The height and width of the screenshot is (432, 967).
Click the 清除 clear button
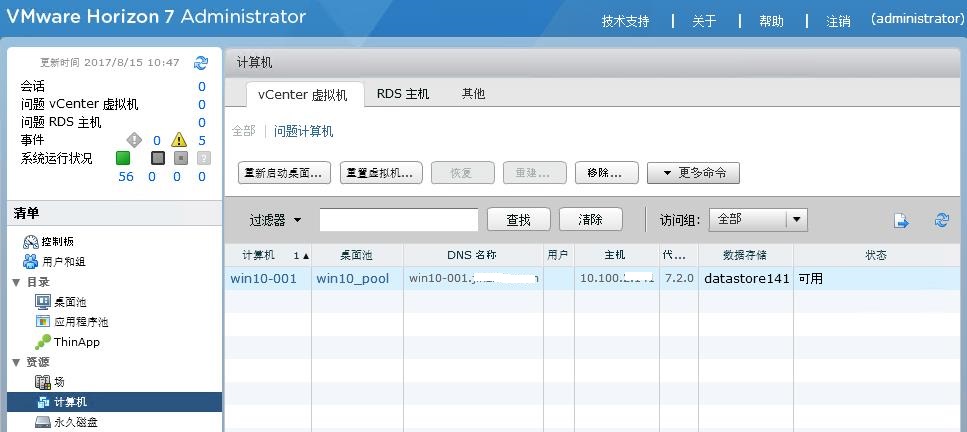pyautogui.click(x=591, y=219)
